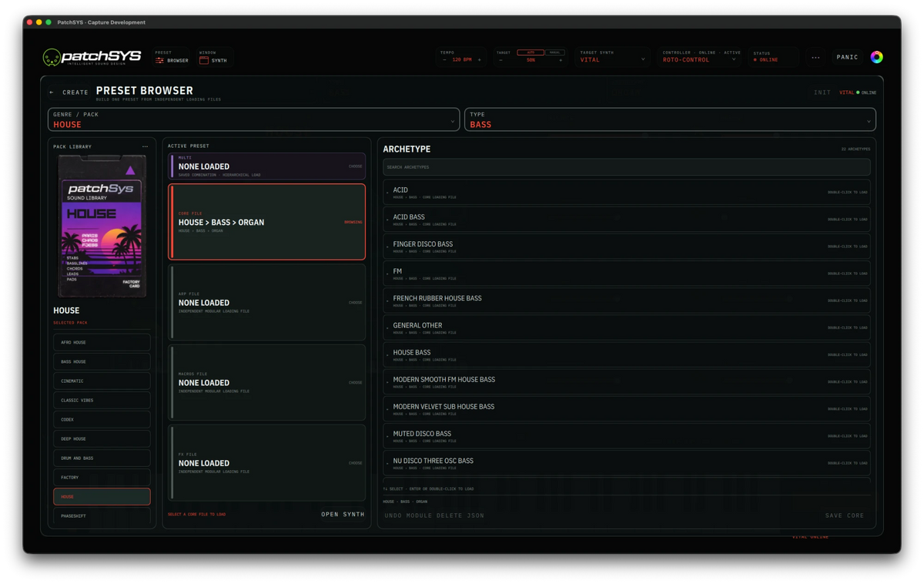Image resolution: width=924 pixels, height=584 pixels.
Task: Enable AUTO target mode
Action: [x=531, y=52]
